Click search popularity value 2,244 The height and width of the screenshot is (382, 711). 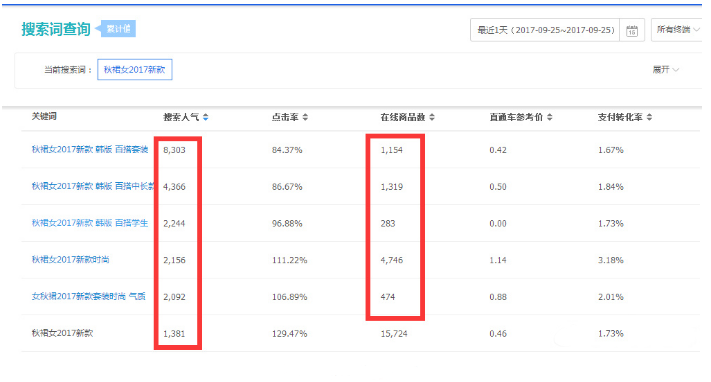click(175, 223)
